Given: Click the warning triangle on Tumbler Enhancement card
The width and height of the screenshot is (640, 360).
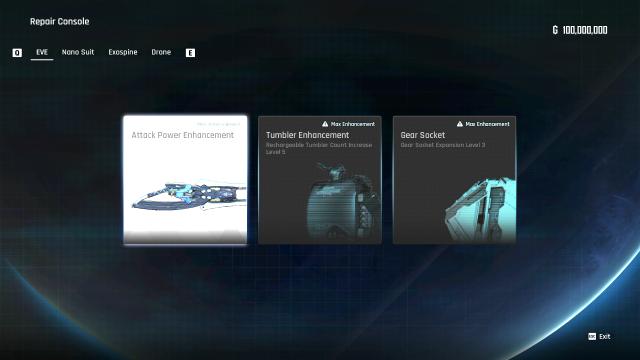Looking at the screenshot, I should [325, 124].
